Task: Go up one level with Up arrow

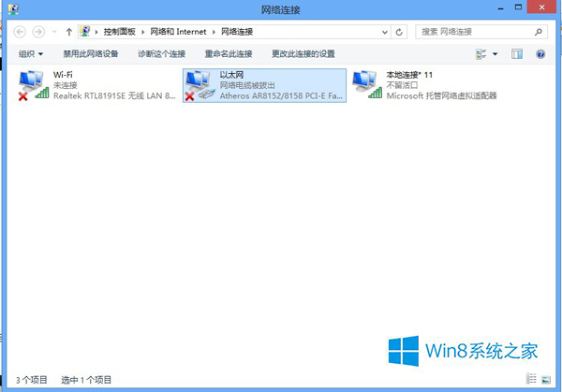Action: tap(68, 32)
